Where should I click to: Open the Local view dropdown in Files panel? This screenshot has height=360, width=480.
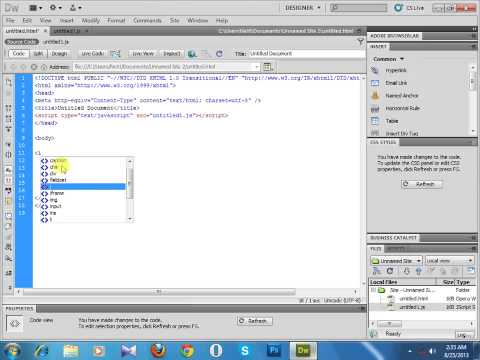[x=450, y=261]
